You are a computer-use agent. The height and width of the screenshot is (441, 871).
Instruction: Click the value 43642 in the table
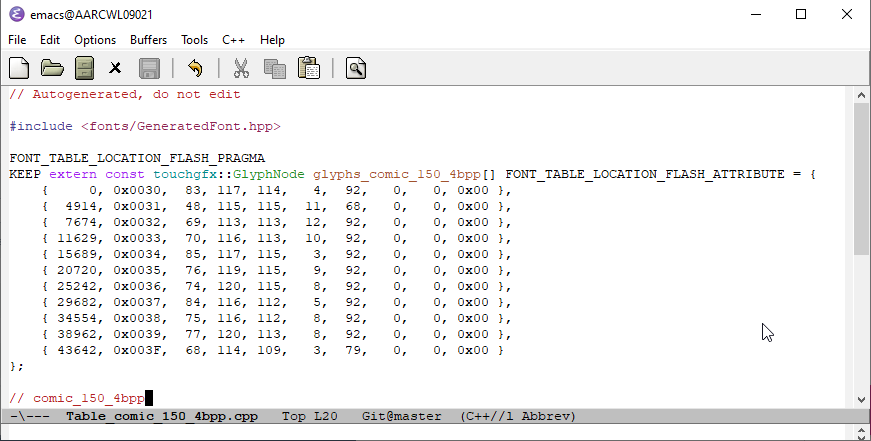[77, 350]
